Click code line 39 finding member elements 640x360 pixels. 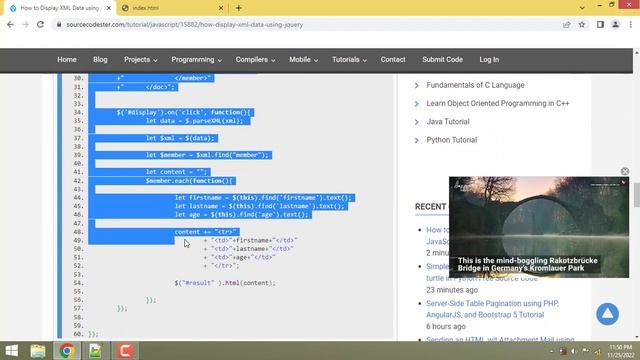tap(207, 155)
